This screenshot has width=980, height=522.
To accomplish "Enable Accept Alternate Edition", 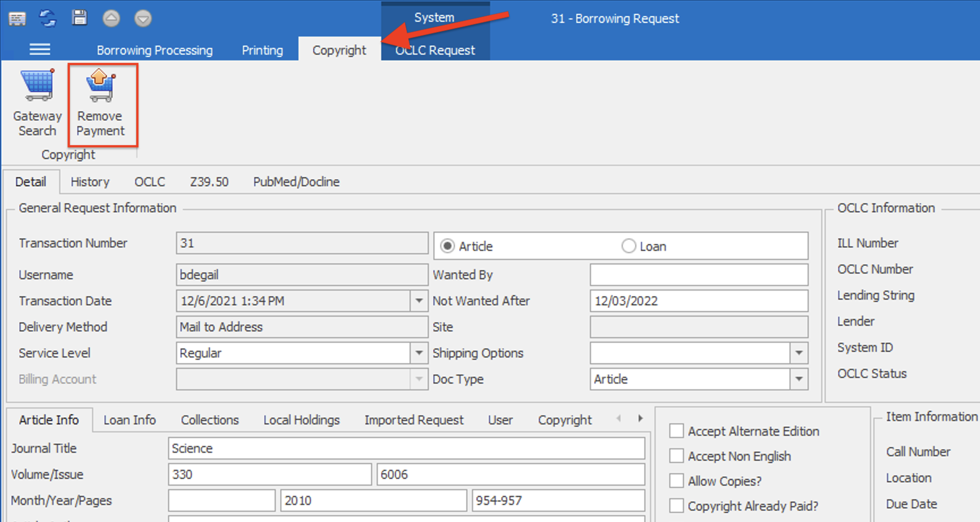I will coord(676,431).
